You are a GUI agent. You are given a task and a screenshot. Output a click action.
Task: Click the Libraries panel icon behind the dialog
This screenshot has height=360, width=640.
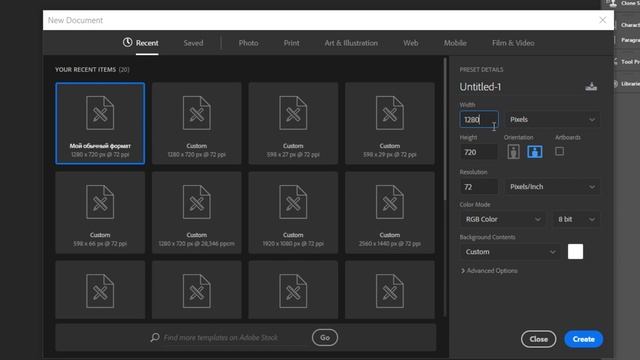click(x=616, y=84)
